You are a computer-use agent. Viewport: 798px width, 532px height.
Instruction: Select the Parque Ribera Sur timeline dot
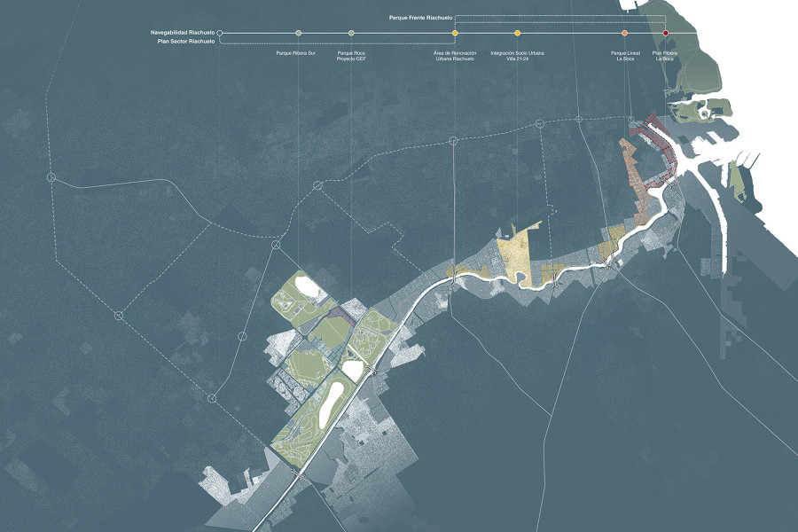click(x=299, y=33)
